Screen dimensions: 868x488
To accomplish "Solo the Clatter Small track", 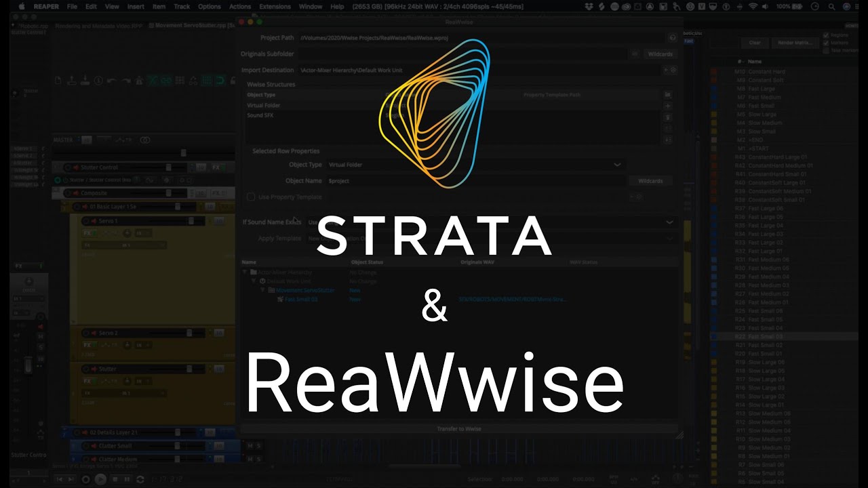I will click(258, 446).
